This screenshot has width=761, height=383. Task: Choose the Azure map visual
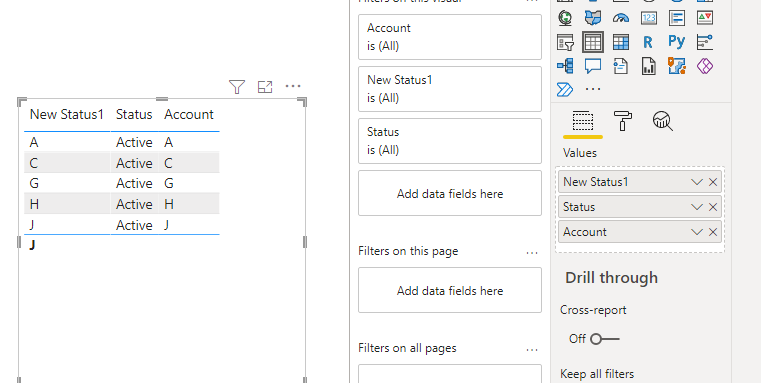pyautogui.click(x=677, y=66)
